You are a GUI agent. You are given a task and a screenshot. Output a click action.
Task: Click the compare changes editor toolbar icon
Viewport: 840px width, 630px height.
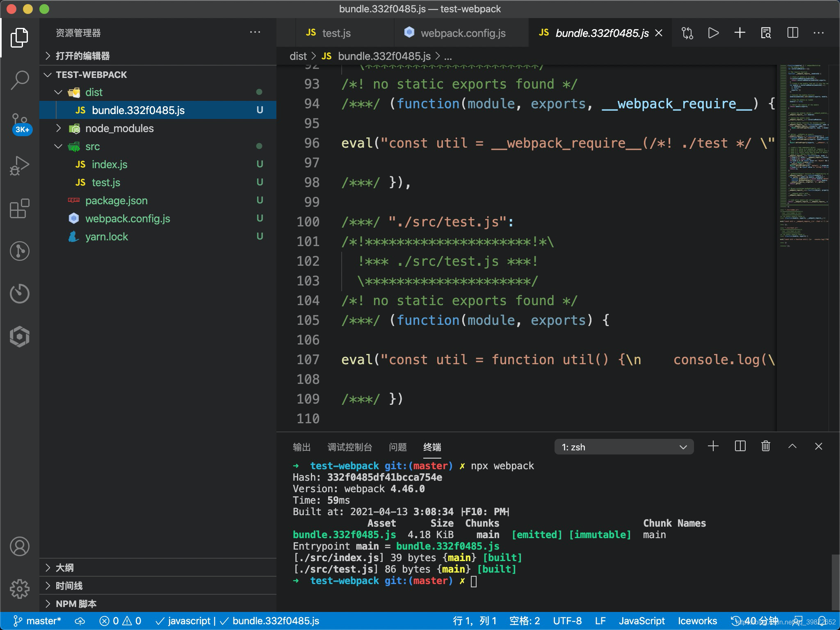coord(687,33)
